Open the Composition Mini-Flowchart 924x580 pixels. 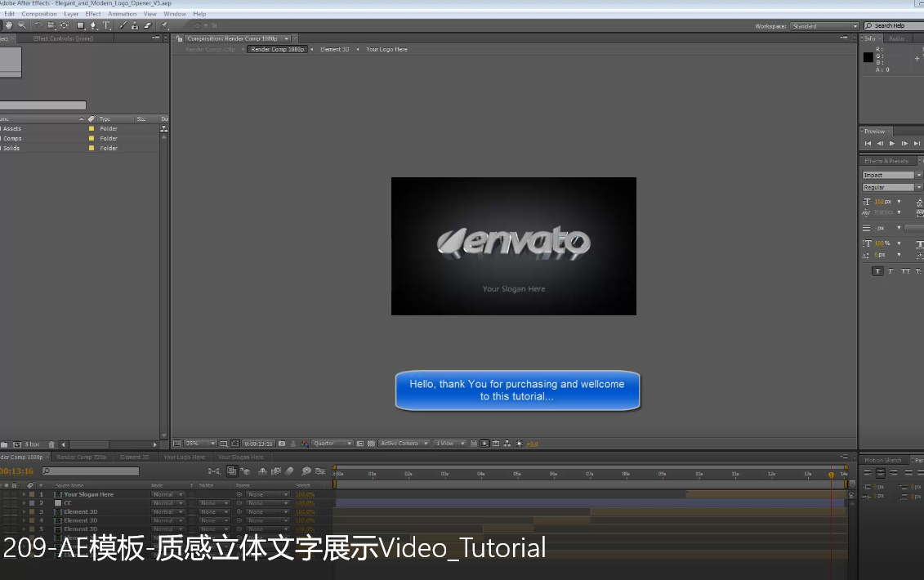214,471
